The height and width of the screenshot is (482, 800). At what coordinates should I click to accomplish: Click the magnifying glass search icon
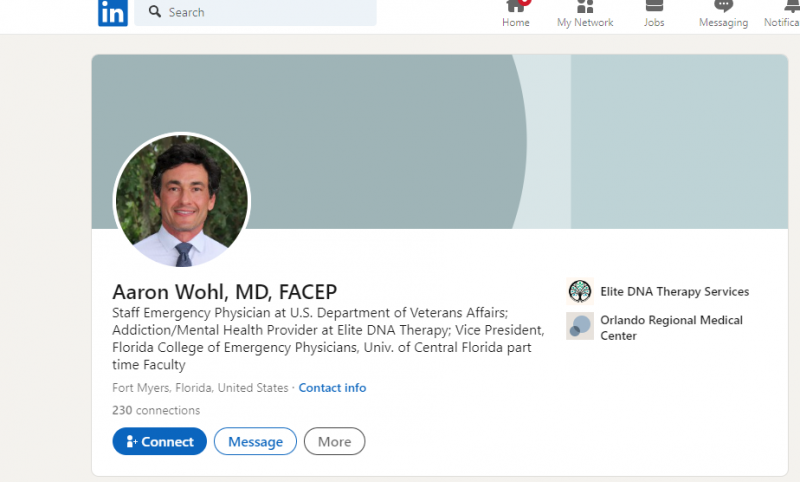coord(155,11)
